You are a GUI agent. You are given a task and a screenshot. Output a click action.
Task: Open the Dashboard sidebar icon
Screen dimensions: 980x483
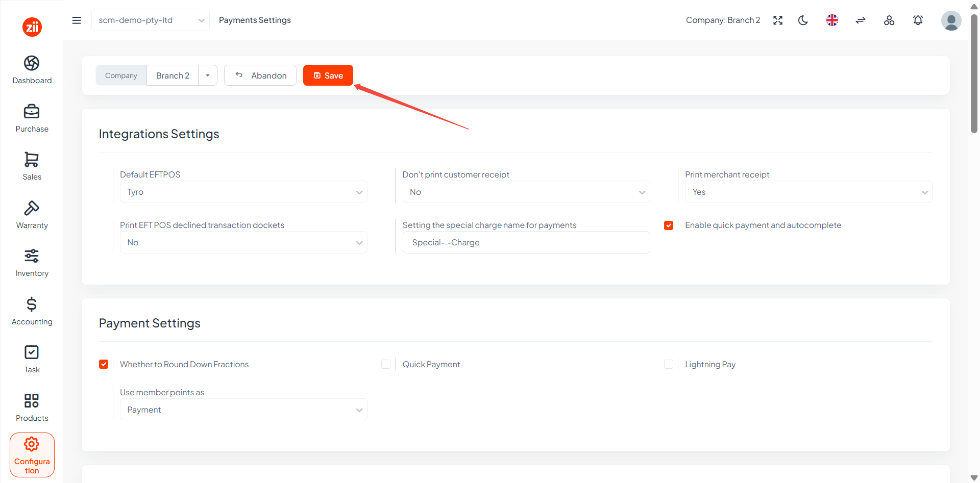32,63
